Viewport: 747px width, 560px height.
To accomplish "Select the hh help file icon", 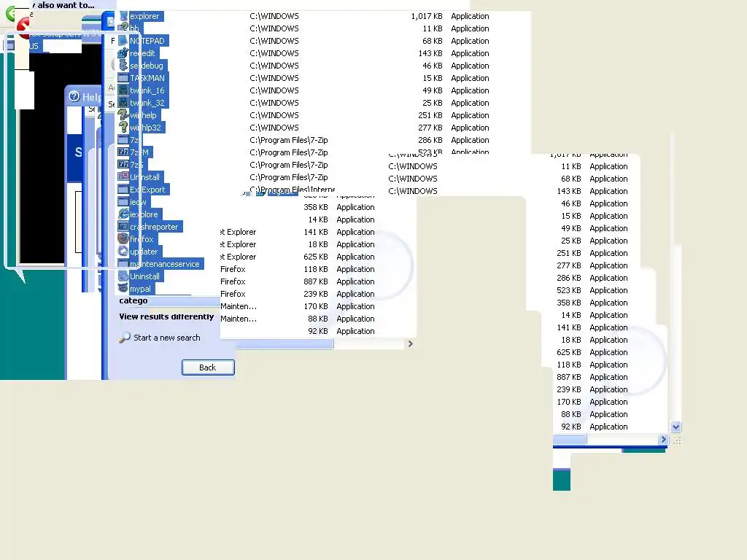I will click(123, 28).
